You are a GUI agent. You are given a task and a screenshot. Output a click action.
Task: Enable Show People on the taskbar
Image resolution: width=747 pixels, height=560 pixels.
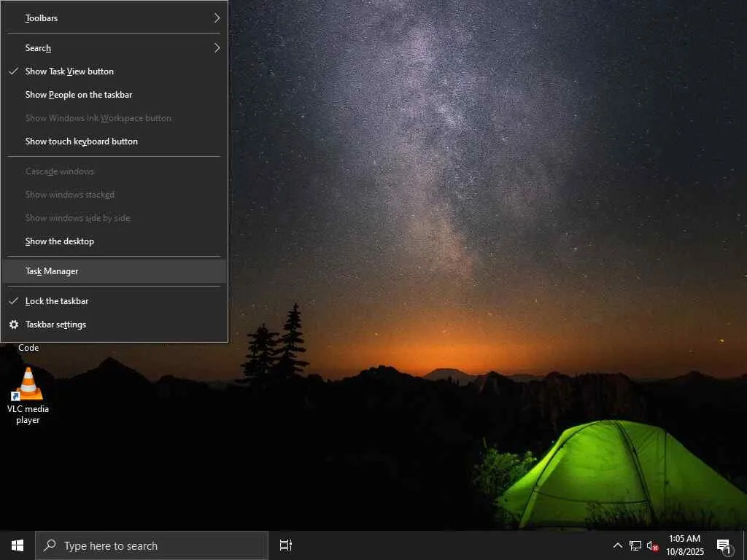tap(115, 95)
